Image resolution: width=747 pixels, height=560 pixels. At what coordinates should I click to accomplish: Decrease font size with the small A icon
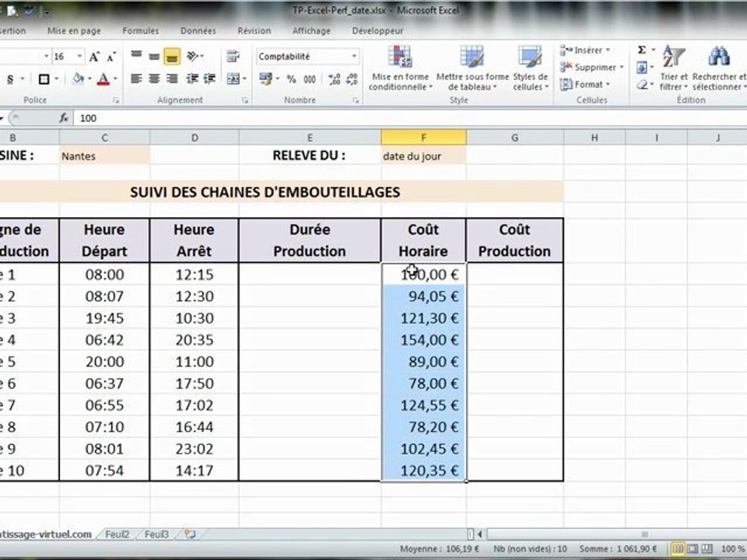(x=111, y=57)
